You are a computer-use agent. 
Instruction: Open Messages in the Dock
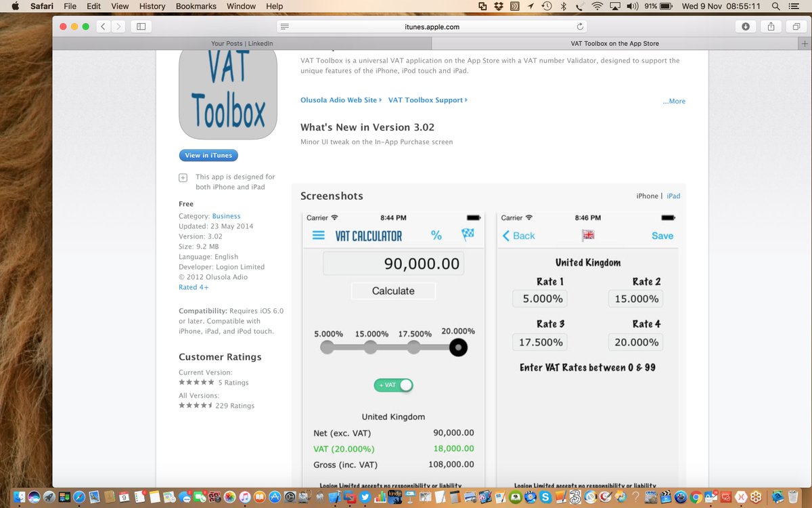(x=185, y=496)
